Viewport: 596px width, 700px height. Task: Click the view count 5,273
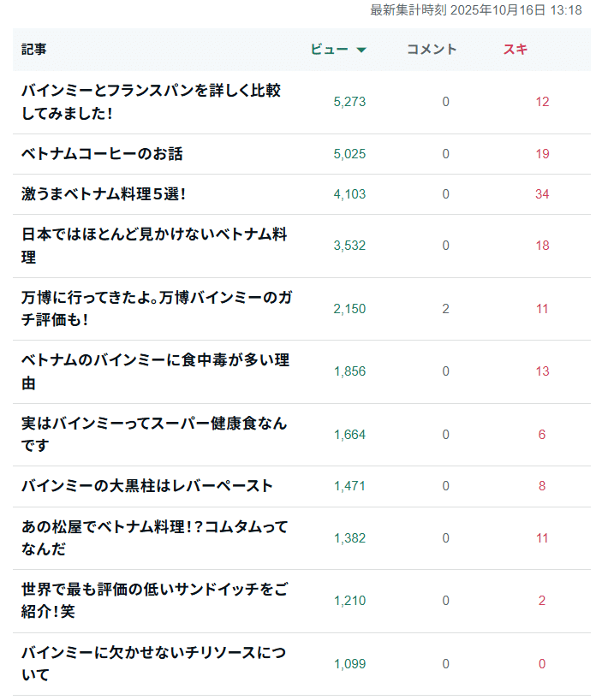[348, 100]
